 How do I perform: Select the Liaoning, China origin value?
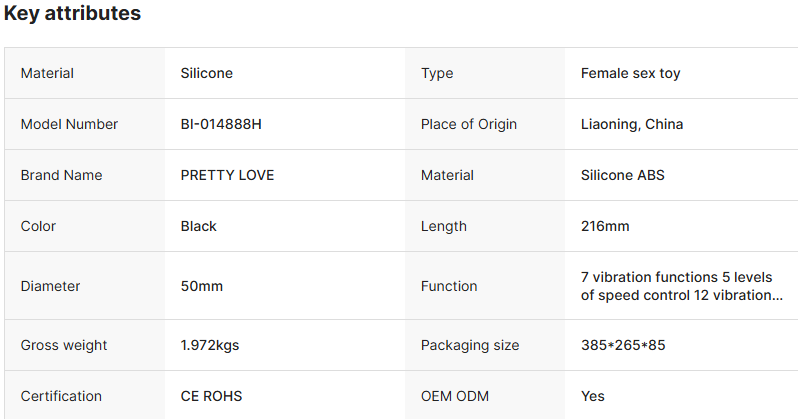pos(632,124)
